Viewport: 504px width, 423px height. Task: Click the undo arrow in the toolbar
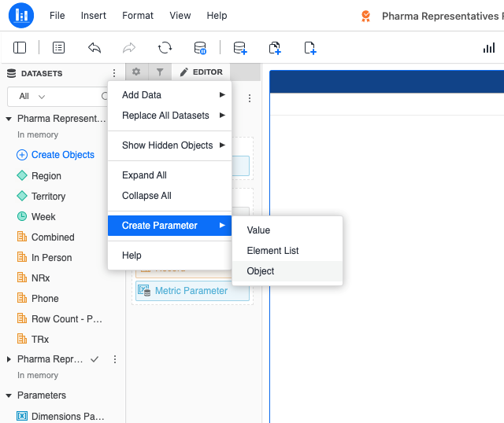pos(94,48)
